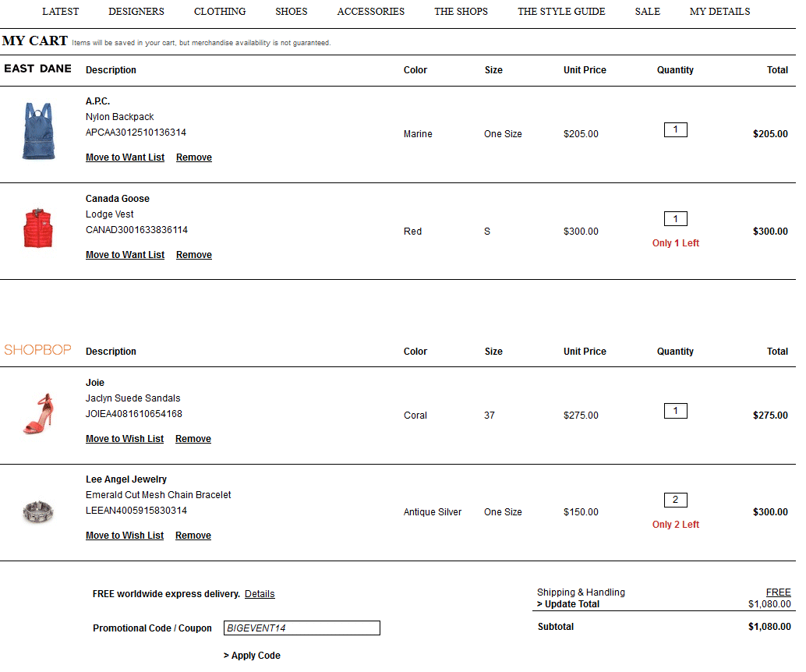
Task: Click the Nylon Backpack quantity field
Action: (675, 129)
